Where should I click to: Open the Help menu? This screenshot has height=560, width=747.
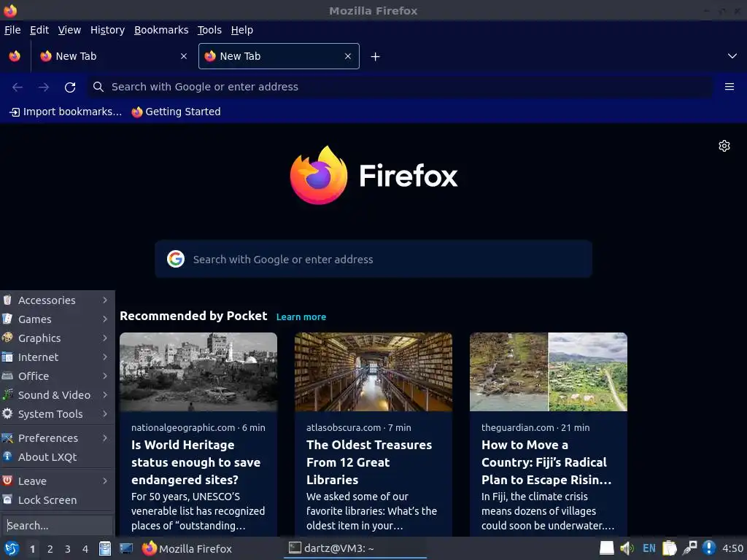click(x=242, y=30)
